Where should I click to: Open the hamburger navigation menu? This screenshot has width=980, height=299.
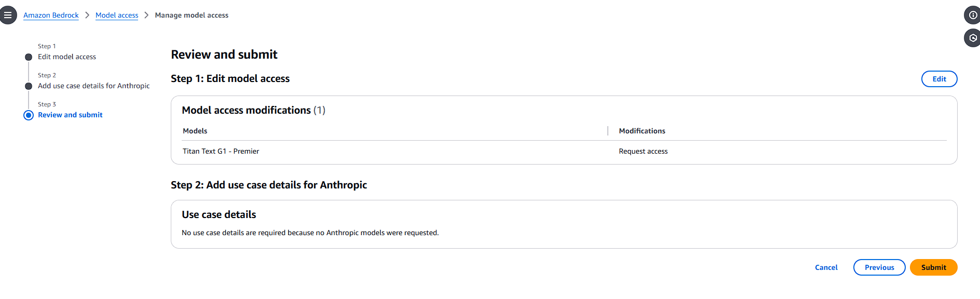(8, 15)
